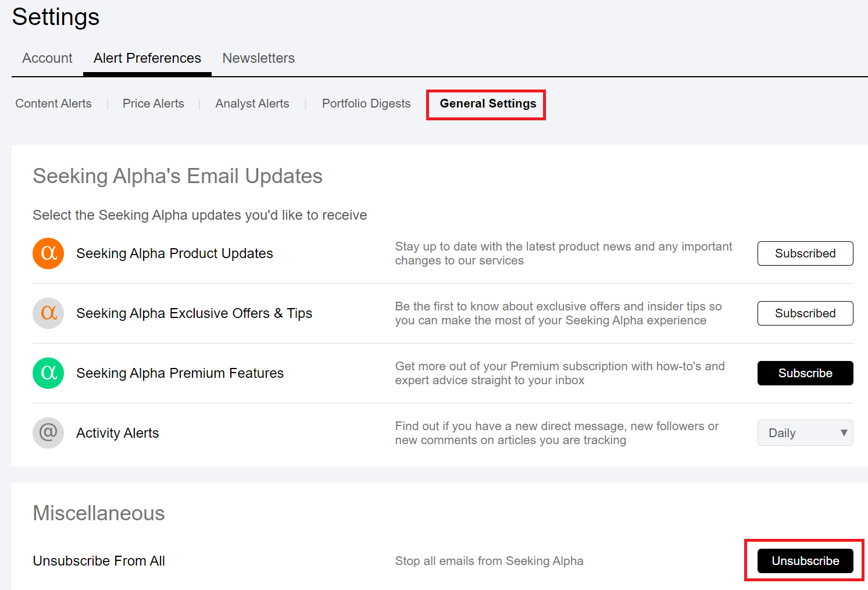Open the Content Alerts sub-tab
The image size is (868, 590).
53,103
